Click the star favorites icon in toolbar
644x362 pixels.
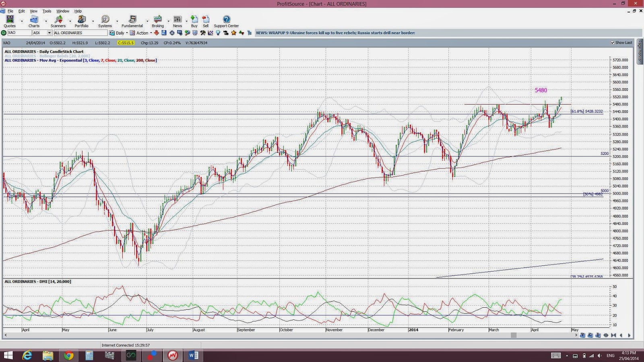pos(233,33)
